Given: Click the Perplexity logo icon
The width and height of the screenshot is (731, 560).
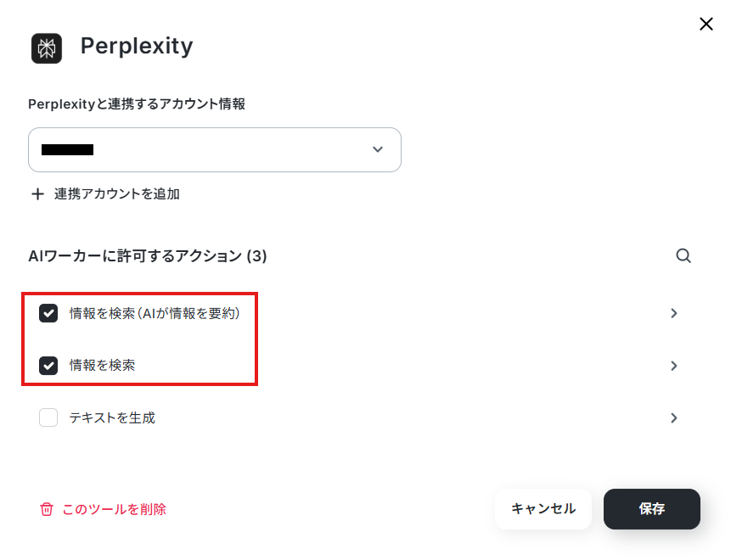Looking at the screenshot, I should [x=47, y=48].
